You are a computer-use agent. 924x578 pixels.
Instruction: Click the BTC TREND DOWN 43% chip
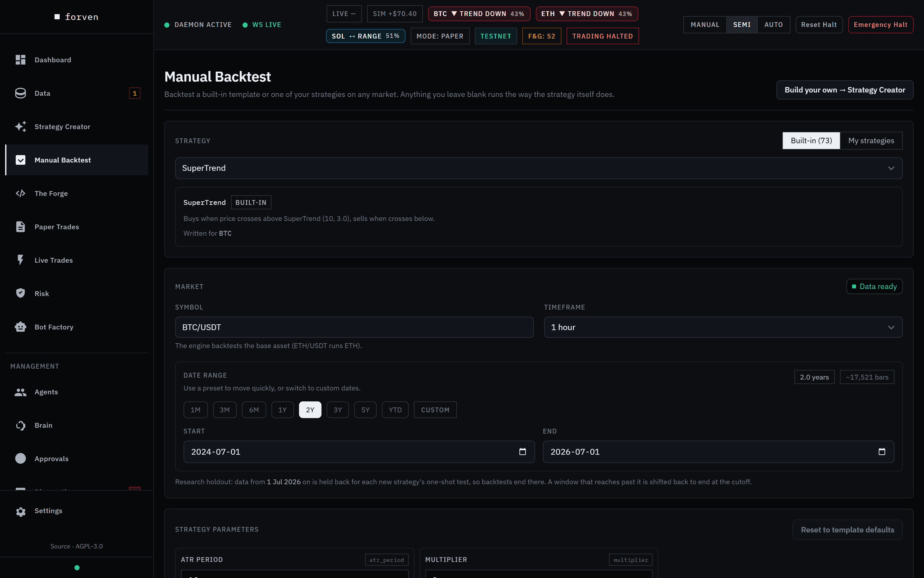pos(479,14)
